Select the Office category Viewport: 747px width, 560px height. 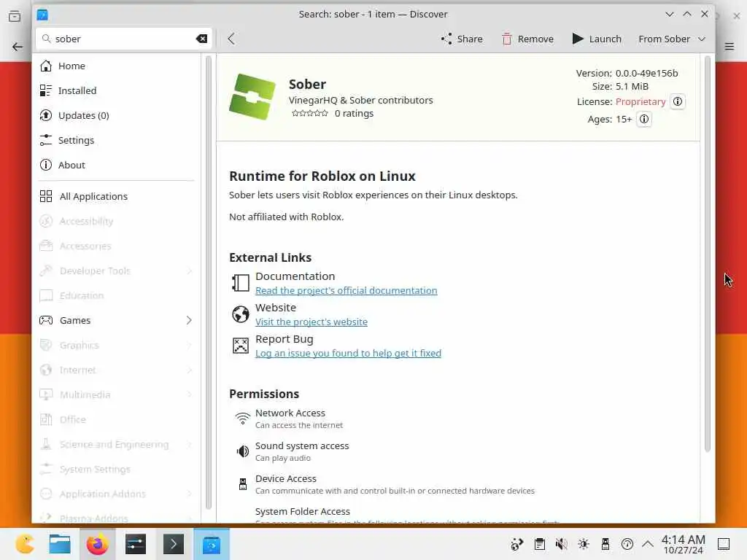pyautogui.click(x=116, y=419)
